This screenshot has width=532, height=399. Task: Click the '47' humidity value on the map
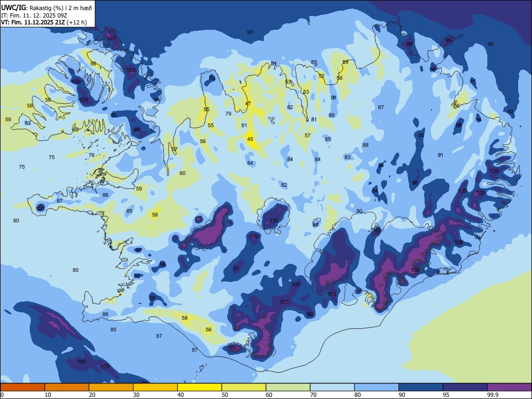[248, 104]
